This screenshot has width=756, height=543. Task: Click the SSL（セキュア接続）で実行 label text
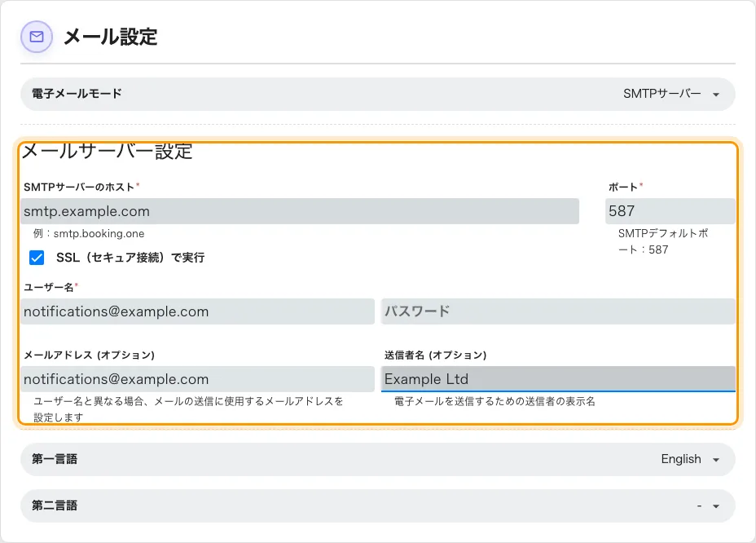130,258
